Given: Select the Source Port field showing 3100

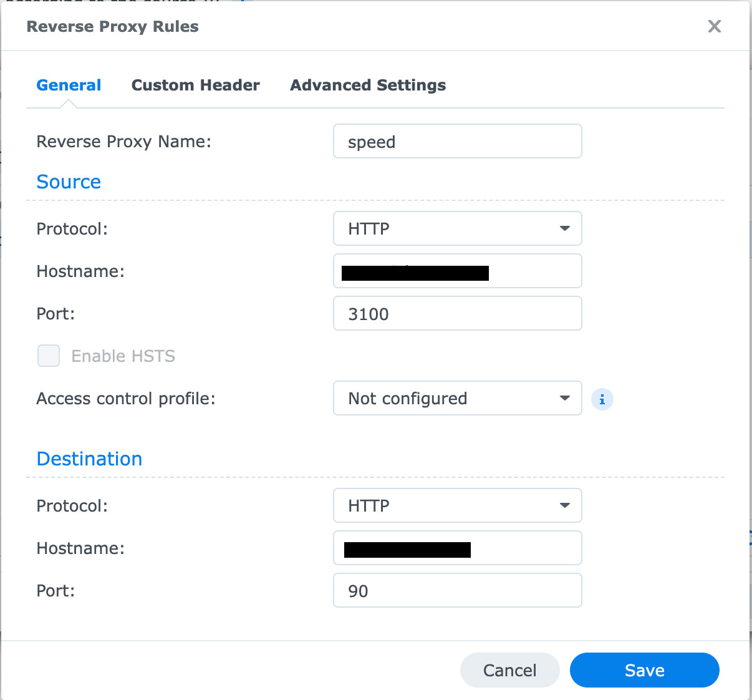Looking at the screenshot, I should coord(457,314).
